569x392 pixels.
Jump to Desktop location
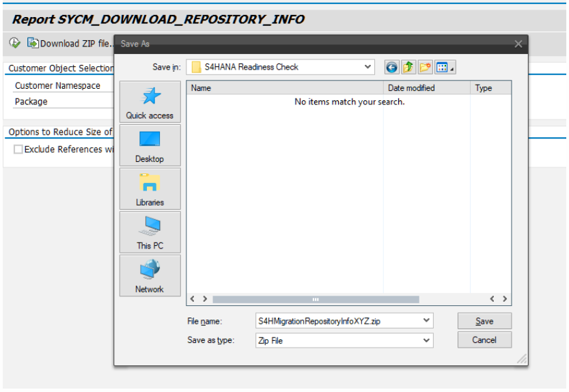coord(150,145)
